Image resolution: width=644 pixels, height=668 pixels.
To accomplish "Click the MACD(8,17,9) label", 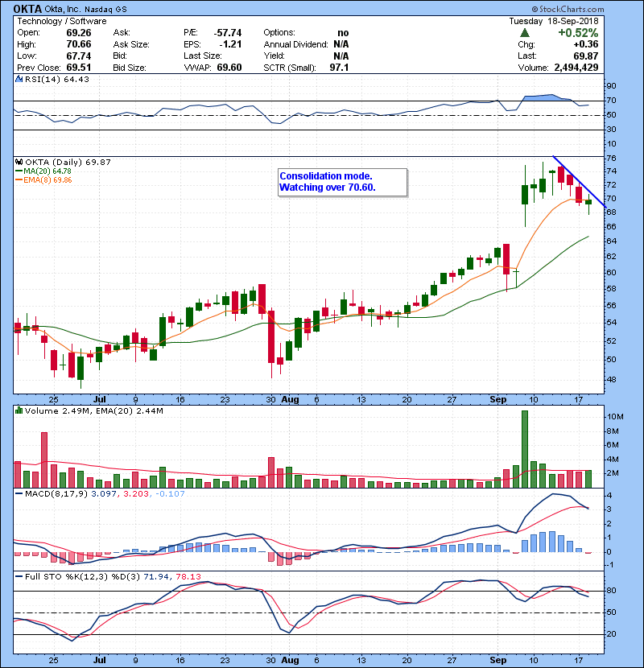I will tap(56, 494).
